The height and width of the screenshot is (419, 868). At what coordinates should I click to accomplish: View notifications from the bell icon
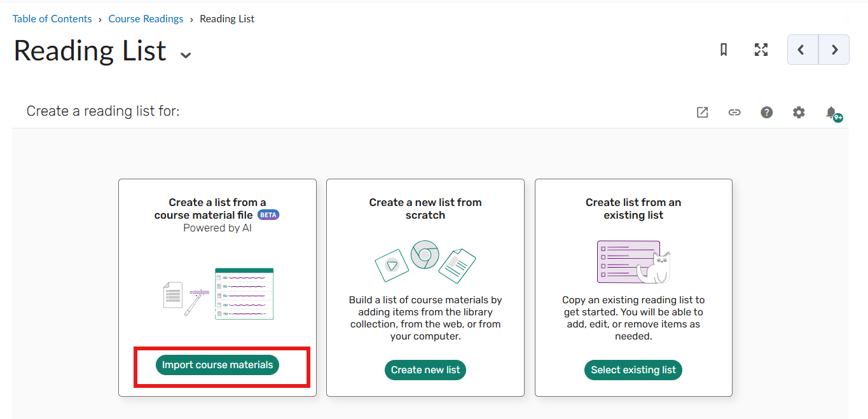(x=832, y=113)
